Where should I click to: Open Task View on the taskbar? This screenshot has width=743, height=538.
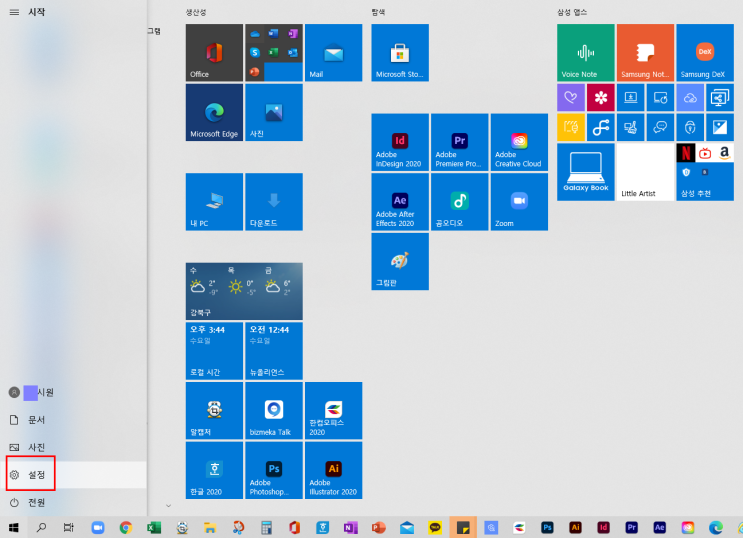click(69, 527)
